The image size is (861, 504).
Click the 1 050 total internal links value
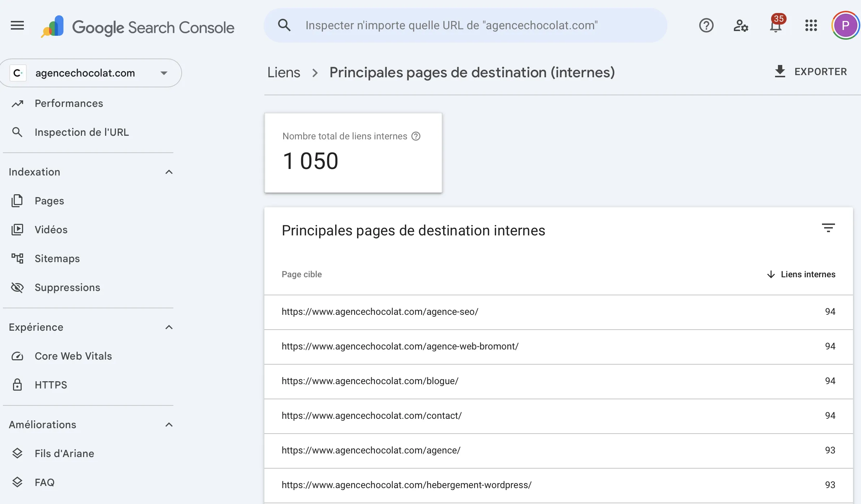click(311, 161)
